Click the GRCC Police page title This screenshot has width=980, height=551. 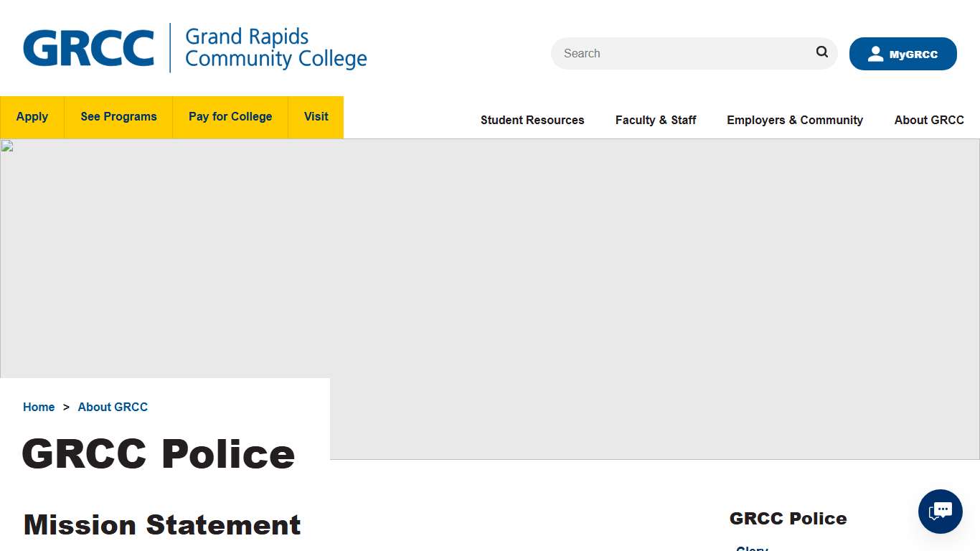coord(159,453)
